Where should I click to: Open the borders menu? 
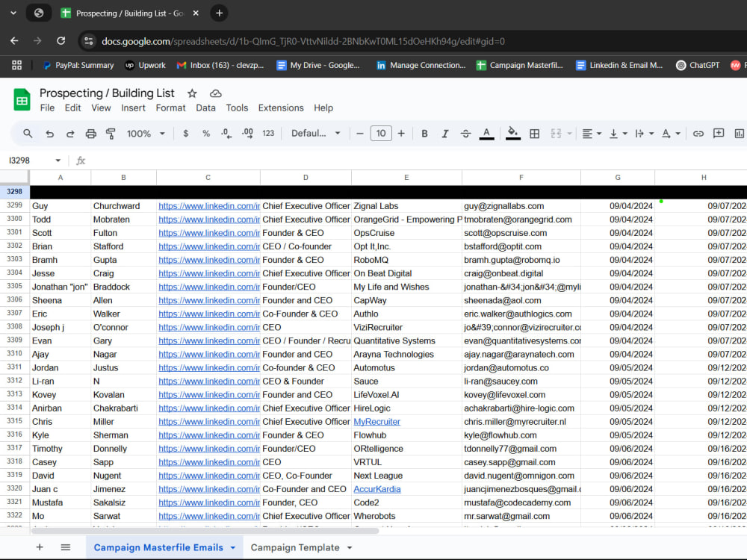(535, 134)
